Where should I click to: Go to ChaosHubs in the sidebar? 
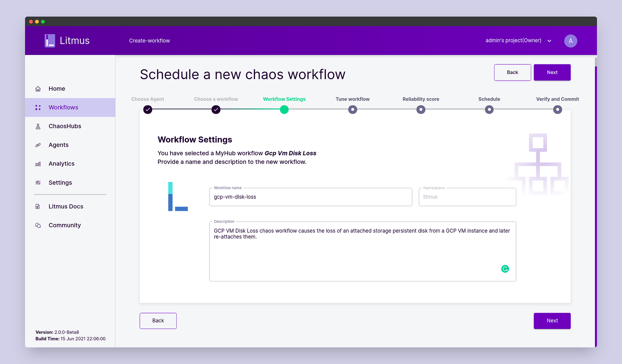pyautogui.click(x=70, y=126)
